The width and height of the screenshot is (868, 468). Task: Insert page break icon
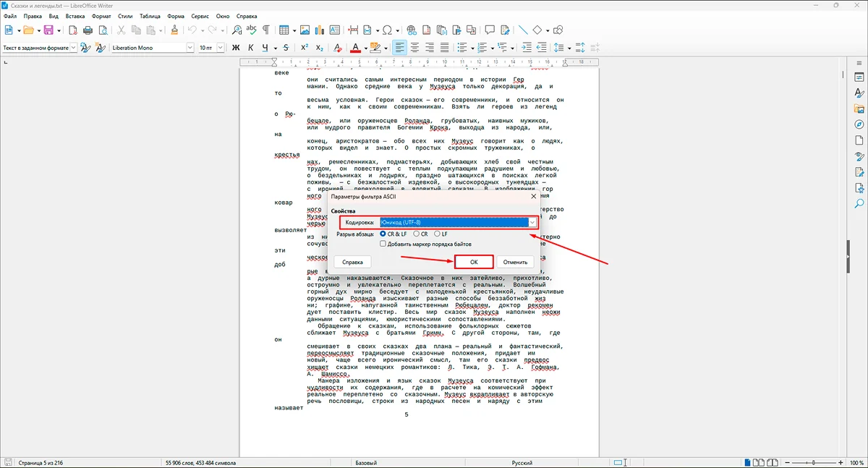tap(353, 30)
